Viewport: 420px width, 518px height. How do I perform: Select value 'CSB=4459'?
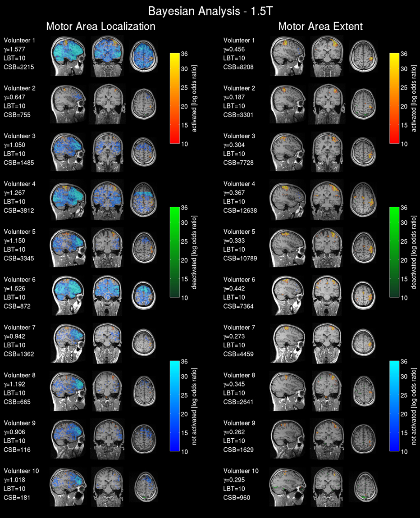pyautogui.click(x=238, y=354)
